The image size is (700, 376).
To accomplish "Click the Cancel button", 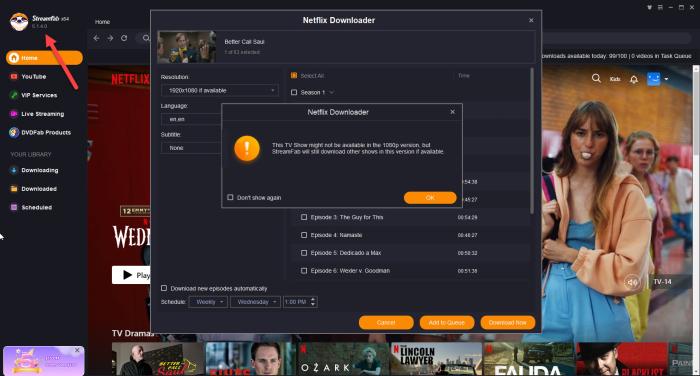I will coord(386,322).
